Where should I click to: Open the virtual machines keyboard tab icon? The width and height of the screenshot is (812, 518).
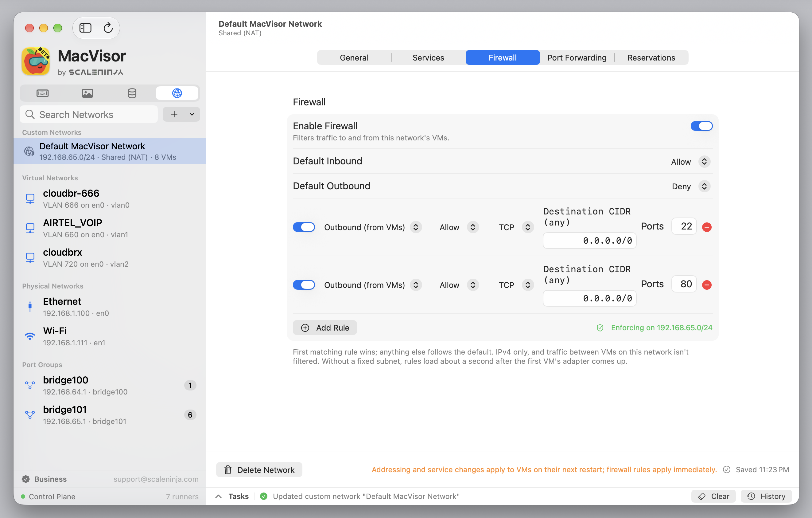click(x=42, y=93)
